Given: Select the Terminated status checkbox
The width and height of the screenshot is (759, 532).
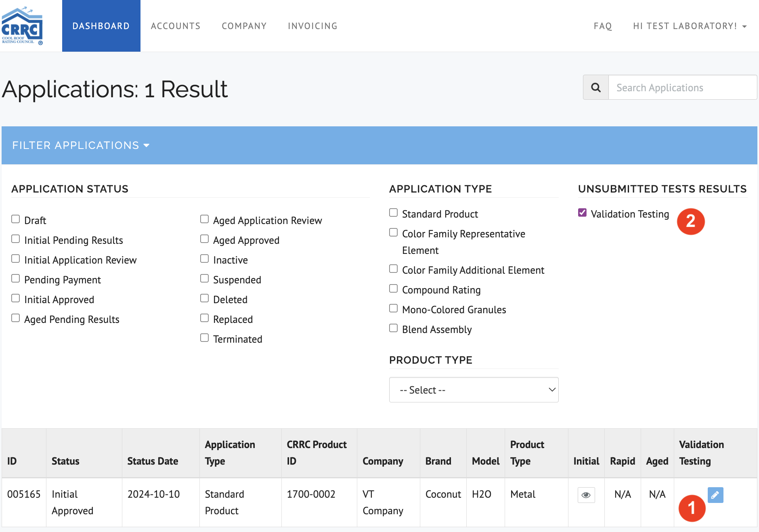Looking at the screenshot, I should [205, 338].
